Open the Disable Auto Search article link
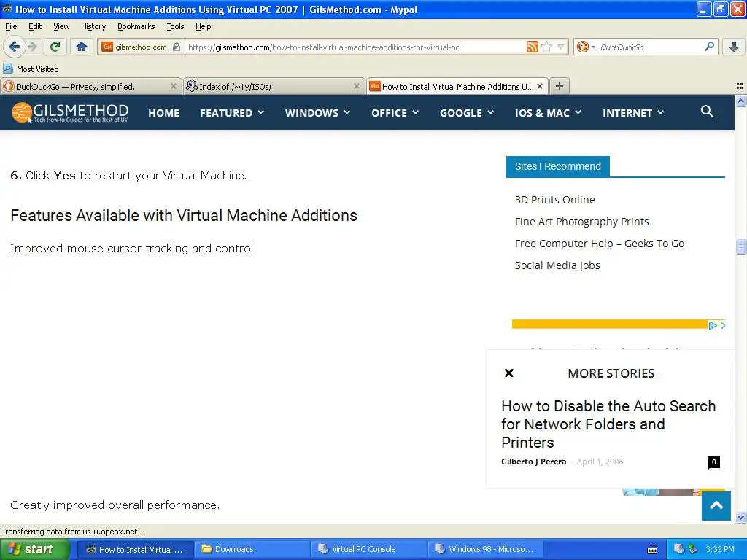This screenshot has height=560, width=747. [608, 424]
